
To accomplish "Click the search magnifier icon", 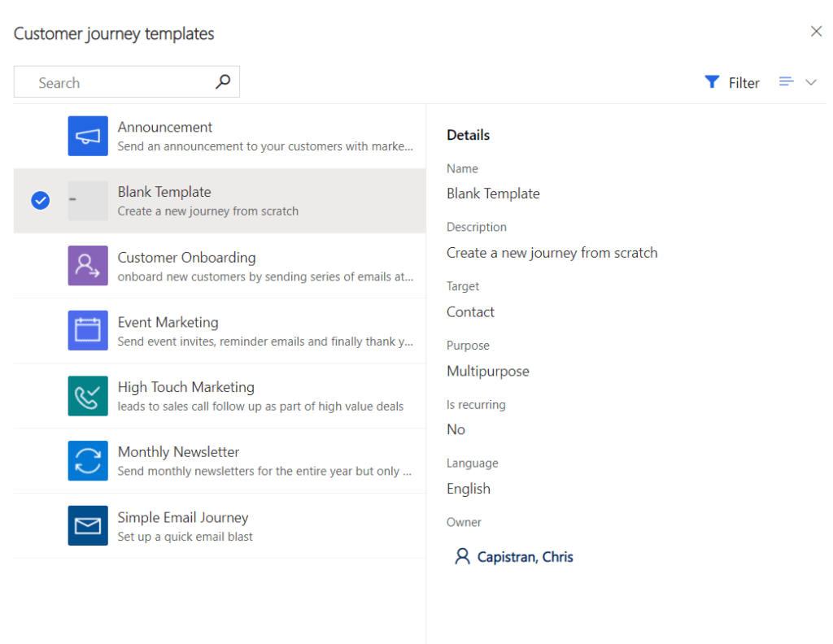I will (x=223, y=82).
